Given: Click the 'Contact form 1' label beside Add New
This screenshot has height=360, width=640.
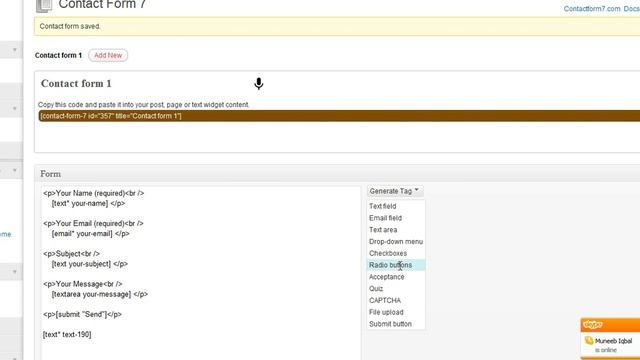Looking at the screenshot, I should tap(58, 55).
